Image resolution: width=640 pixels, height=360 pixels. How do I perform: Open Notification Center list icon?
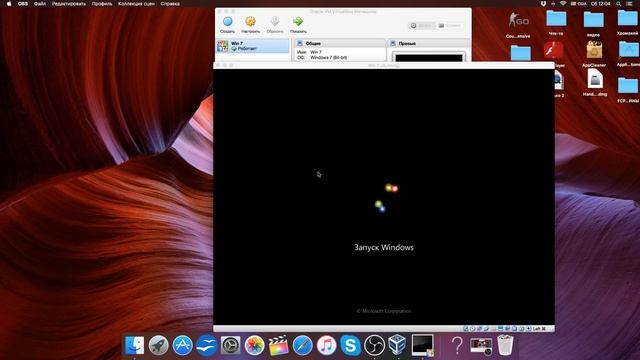630,4
